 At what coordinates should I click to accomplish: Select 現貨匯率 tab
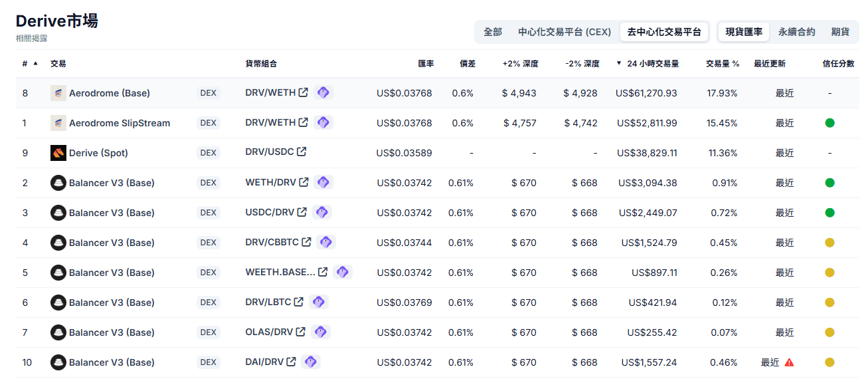coord(744,32)
